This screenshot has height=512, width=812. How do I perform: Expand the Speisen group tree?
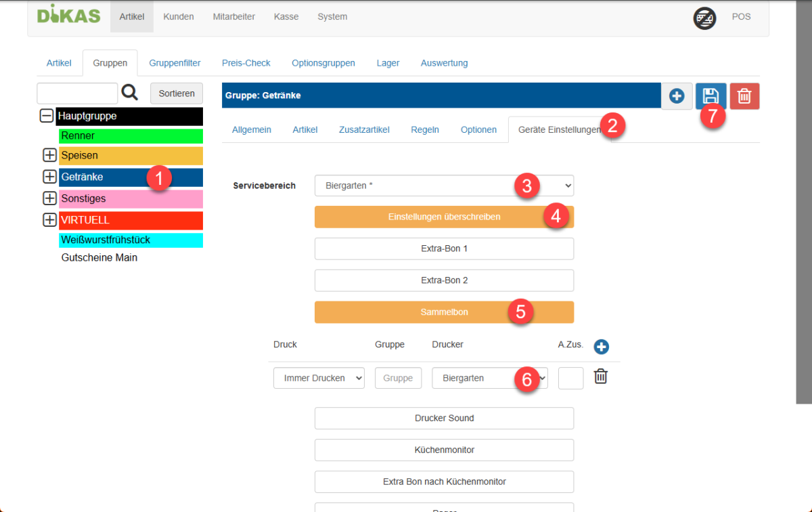point(49,156)
